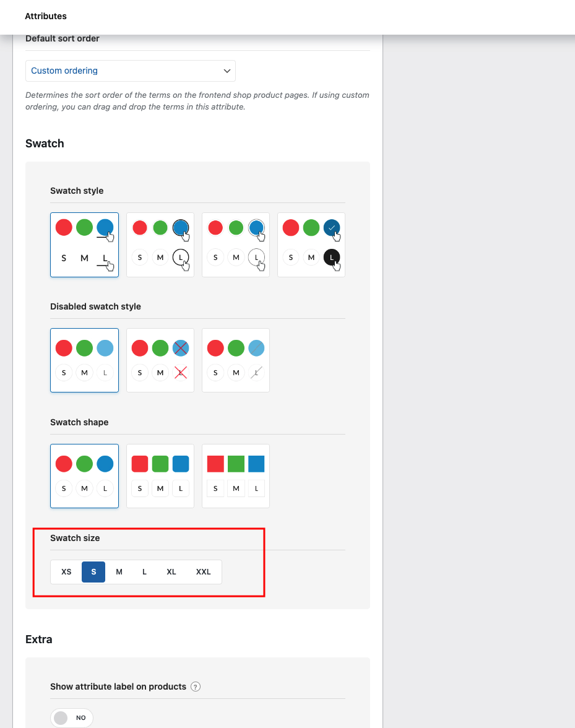Pick the sharp square swatch shape
Viewport: 575px width, 728px height.
coord(236,476)
